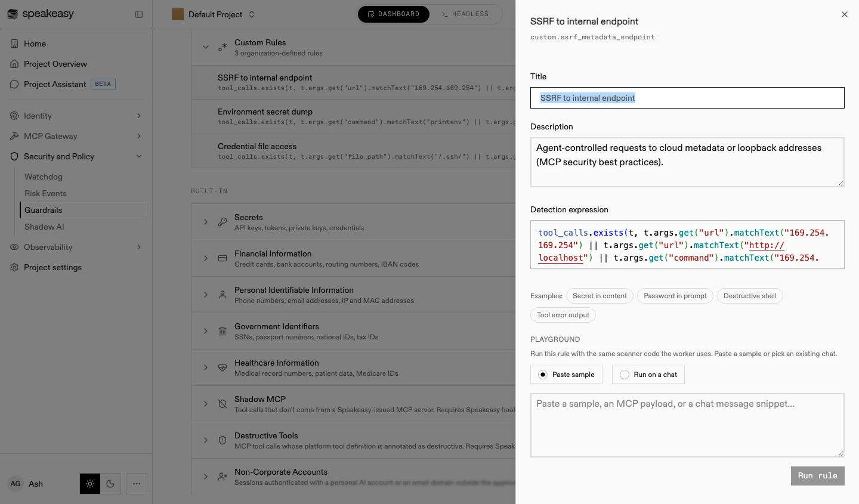Click the Healthcare Information heart icon
The width and height of the screenshot is (859, 504).
[x=223, y=367]
